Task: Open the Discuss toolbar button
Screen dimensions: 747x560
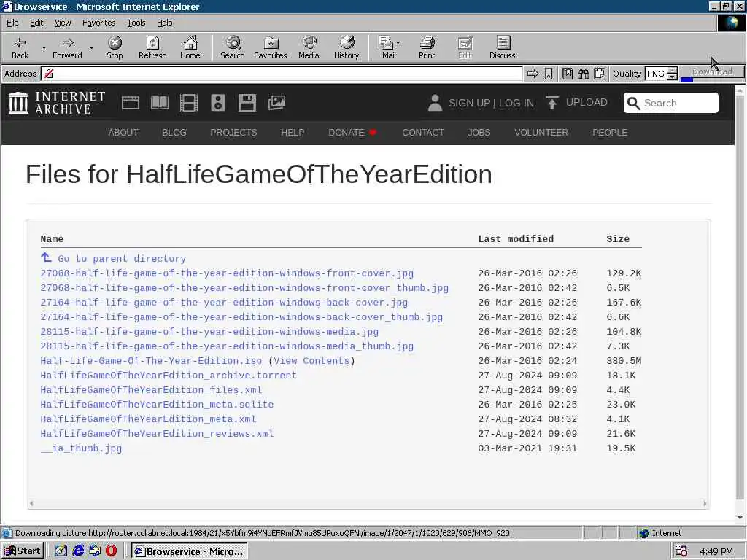Action: coord(502,47)
